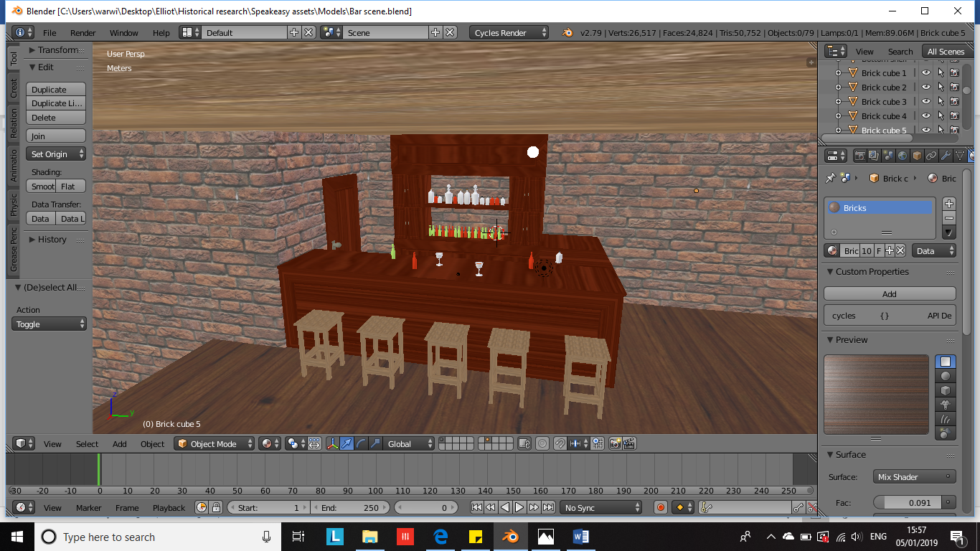Switch to the Relations sidebar tab
Image resolution: width=980 pixels, height=551 pixels.
click(13, 123)
